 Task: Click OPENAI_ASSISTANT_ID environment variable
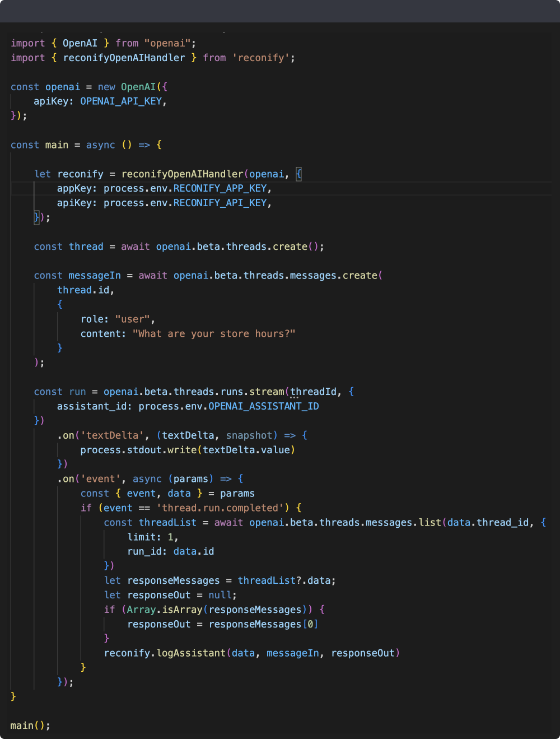tap(264, 406)
